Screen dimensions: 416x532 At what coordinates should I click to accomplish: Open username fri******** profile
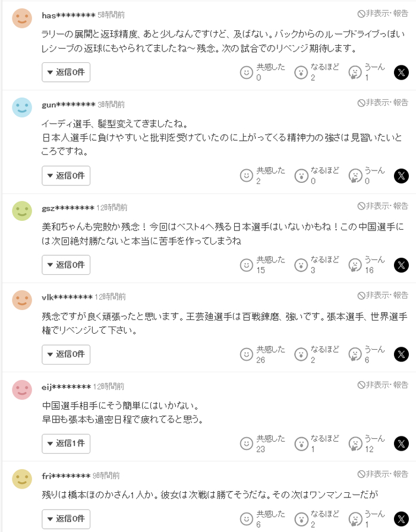66,476
